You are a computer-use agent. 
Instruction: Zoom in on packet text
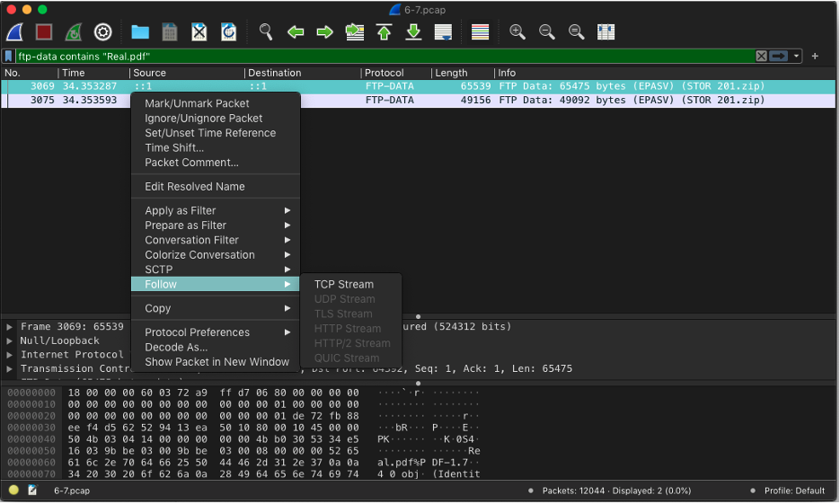click(x=517, y=32)
